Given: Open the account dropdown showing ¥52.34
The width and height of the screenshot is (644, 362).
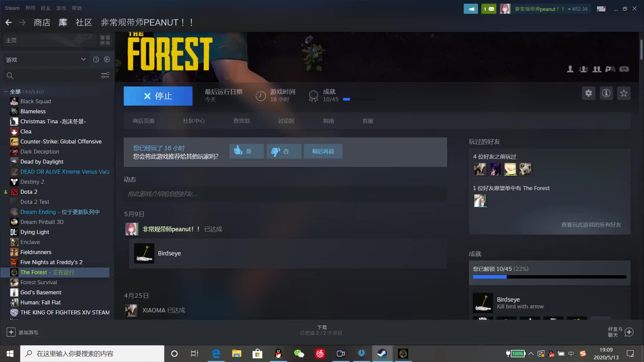Looking at the screenshot, I should 578,9.
